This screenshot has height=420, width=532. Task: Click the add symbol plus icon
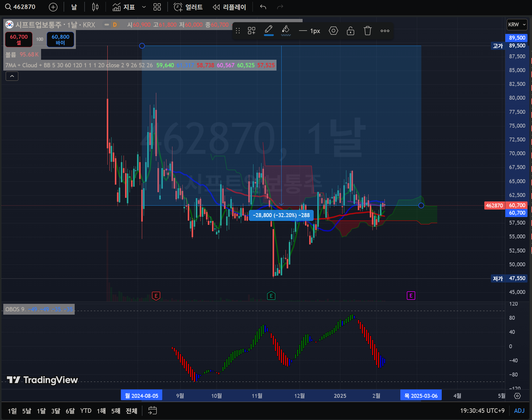click(53, 7)
